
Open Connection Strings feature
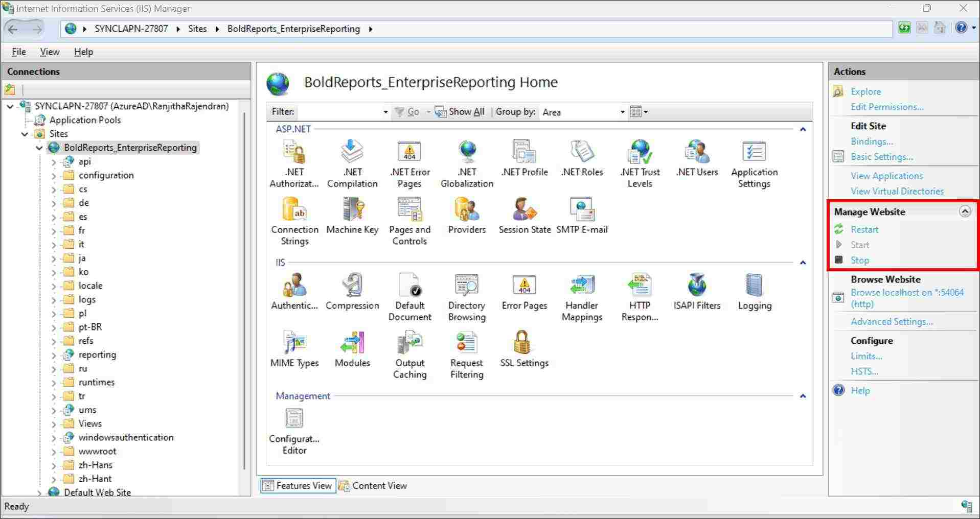tap(294, 221)
